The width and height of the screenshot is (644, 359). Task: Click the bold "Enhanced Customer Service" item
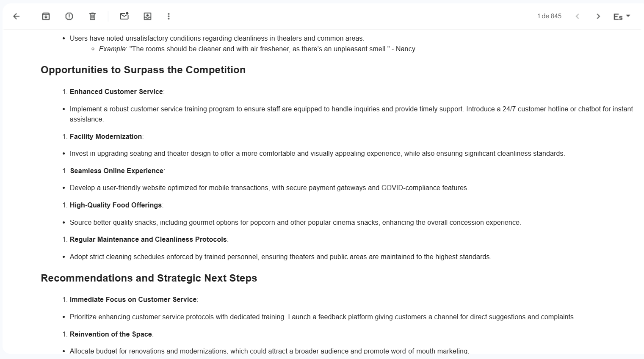click(116, 91)
